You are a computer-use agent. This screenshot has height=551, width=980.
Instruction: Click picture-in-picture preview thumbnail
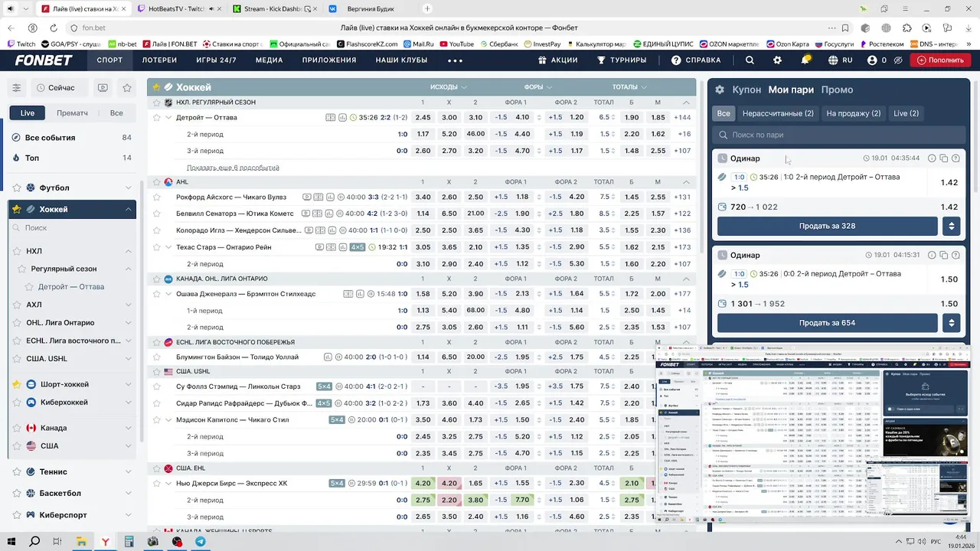[813, 434]
